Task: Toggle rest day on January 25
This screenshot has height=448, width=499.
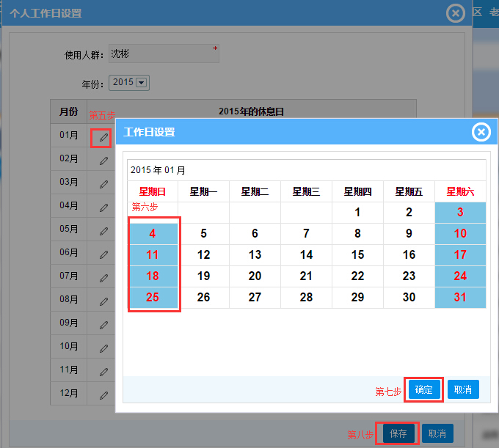Action: pyautogui.click(x=153, y=298)
